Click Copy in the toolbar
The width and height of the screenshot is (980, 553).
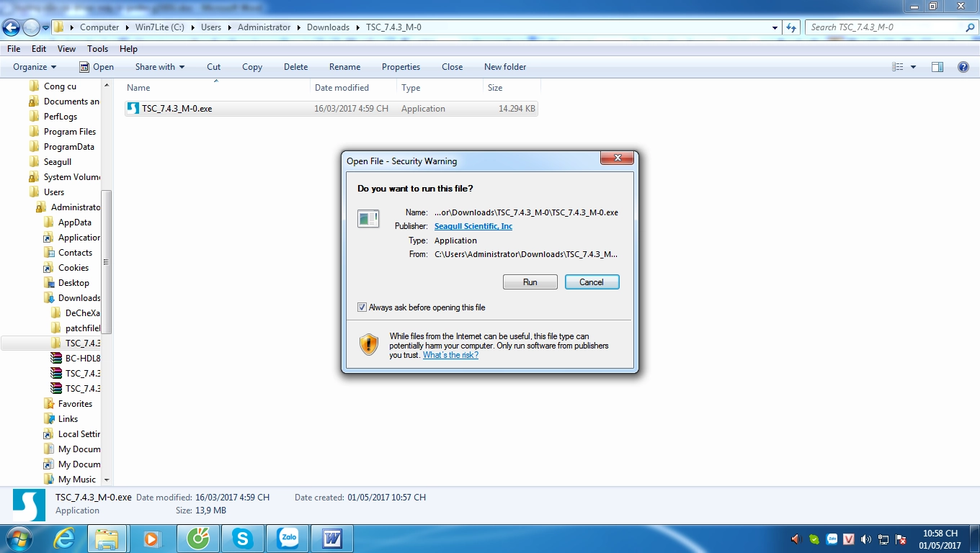pyautogui.click(x=252, y=67)
